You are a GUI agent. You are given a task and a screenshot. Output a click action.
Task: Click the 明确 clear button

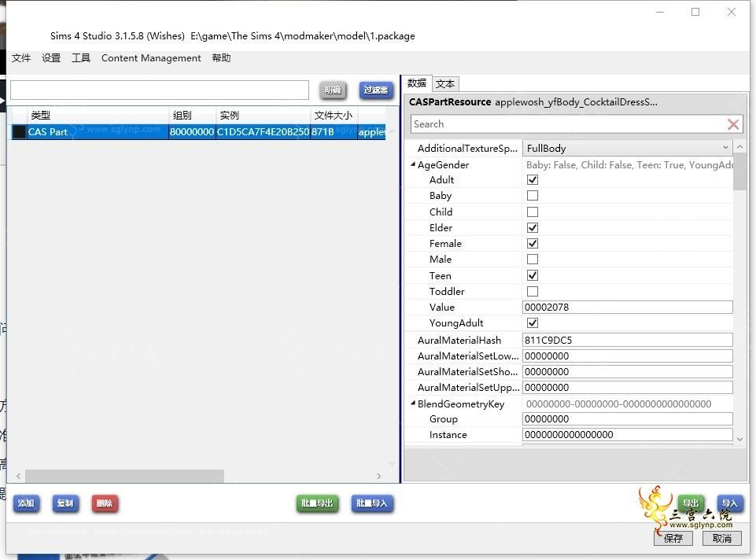[x=333, y=90]
